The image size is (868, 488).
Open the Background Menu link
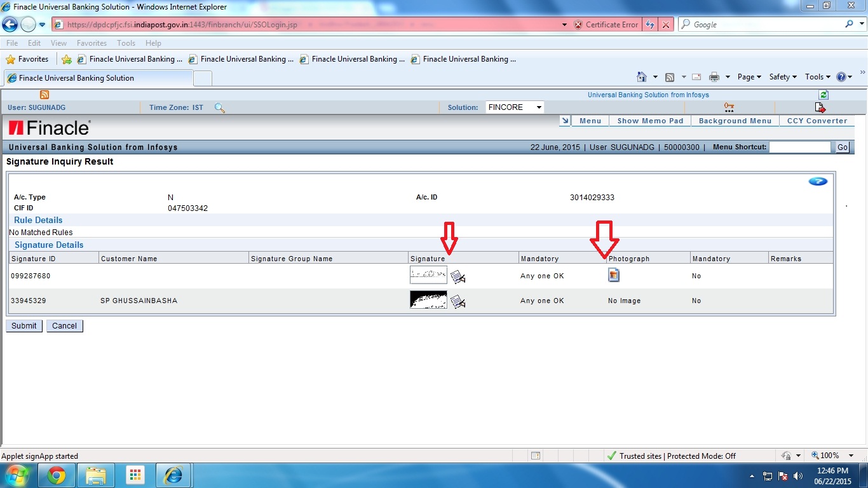735,121
